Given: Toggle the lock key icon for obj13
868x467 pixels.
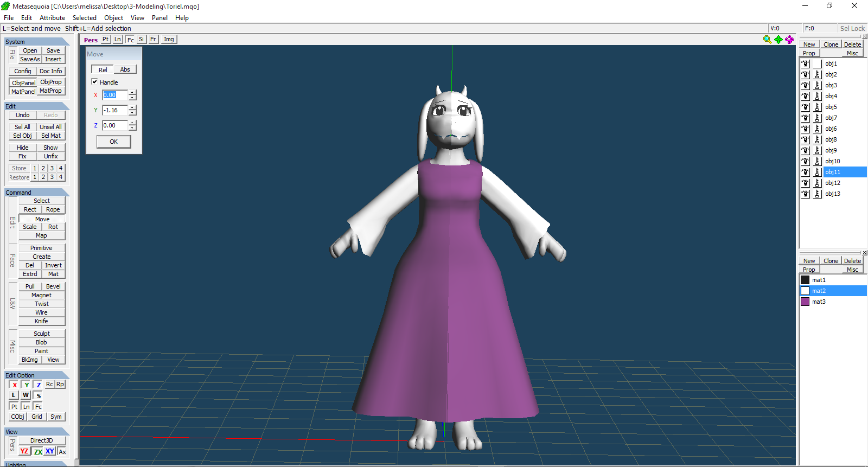Looking at the screenshot, I should click(818, 194).
